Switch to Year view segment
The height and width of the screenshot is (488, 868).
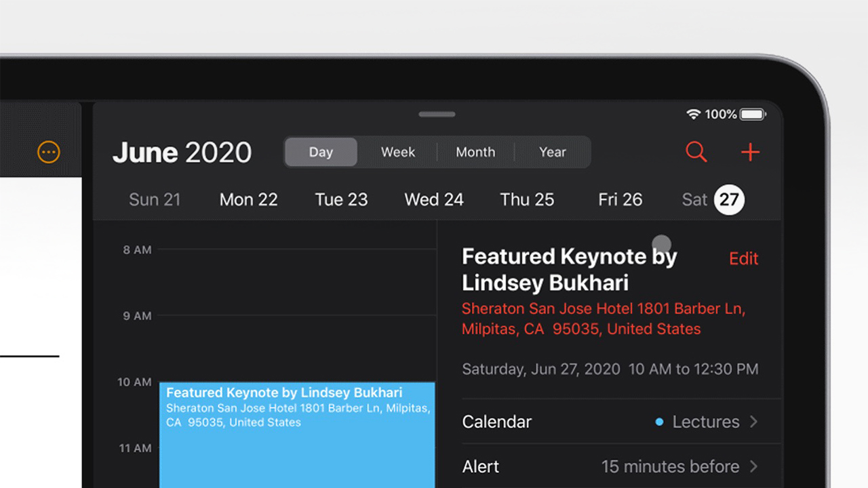click(x=553, y=152)
